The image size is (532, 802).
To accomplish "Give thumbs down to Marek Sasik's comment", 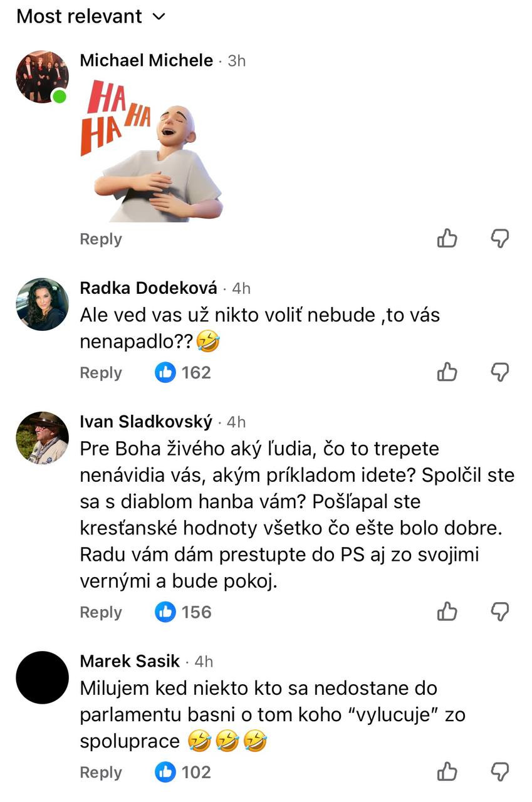I will coord(499,771).
